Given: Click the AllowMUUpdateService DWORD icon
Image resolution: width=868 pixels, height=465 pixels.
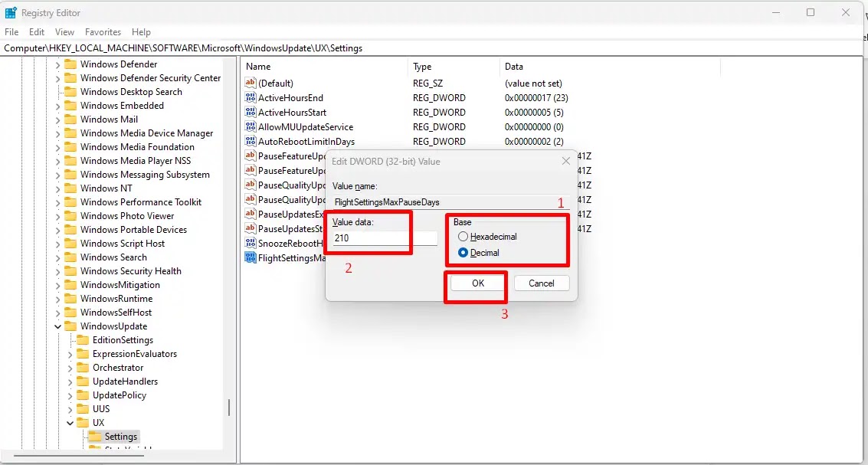Looking at the screenshot, I should pyautogui.click(x=251, y=126).
